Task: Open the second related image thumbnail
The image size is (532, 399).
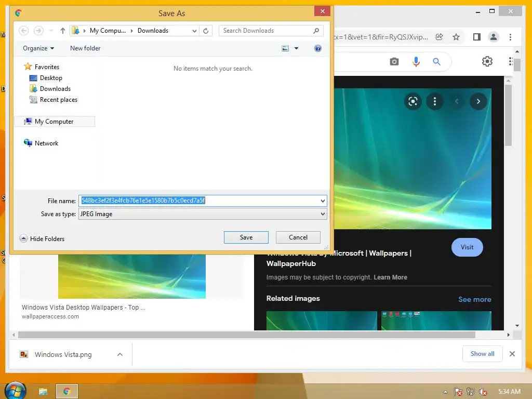Action: [436, 321]
